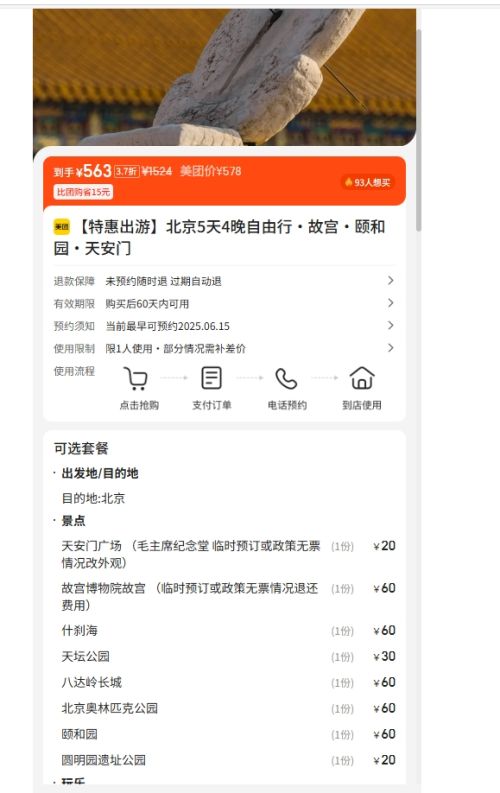Click the 支付订单 document icon
500x793 pixels.
(211, 378)
